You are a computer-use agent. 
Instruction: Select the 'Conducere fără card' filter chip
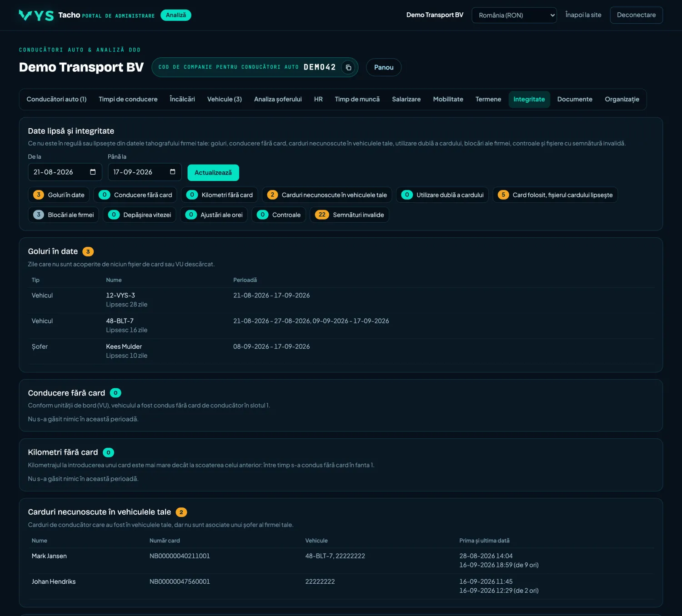coord(135,195)
